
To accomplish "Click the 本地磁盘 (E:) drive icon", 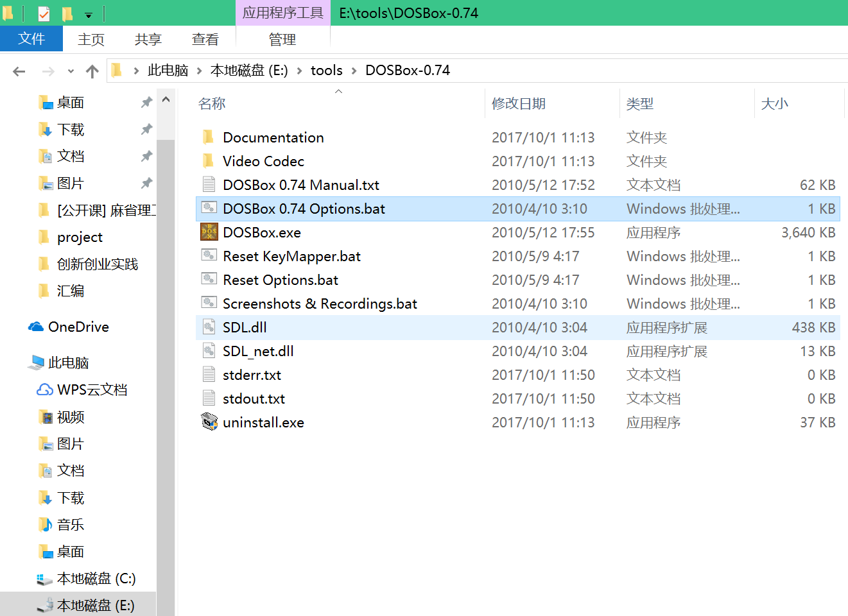I will (45, 606).
